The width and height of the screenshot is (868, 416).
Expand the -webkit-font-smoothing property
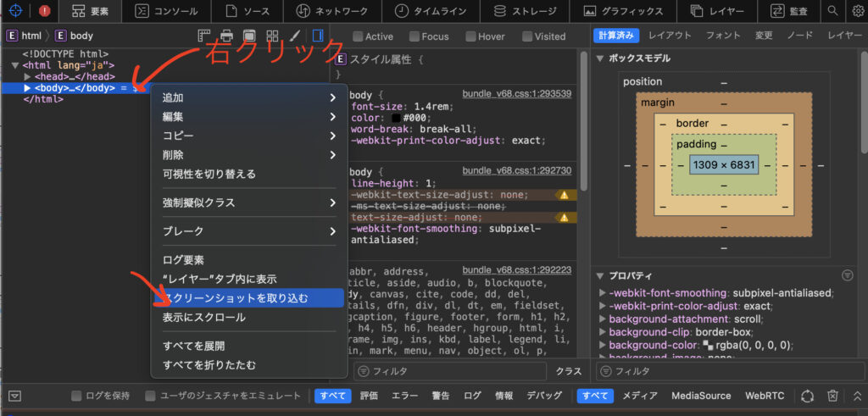603,292
